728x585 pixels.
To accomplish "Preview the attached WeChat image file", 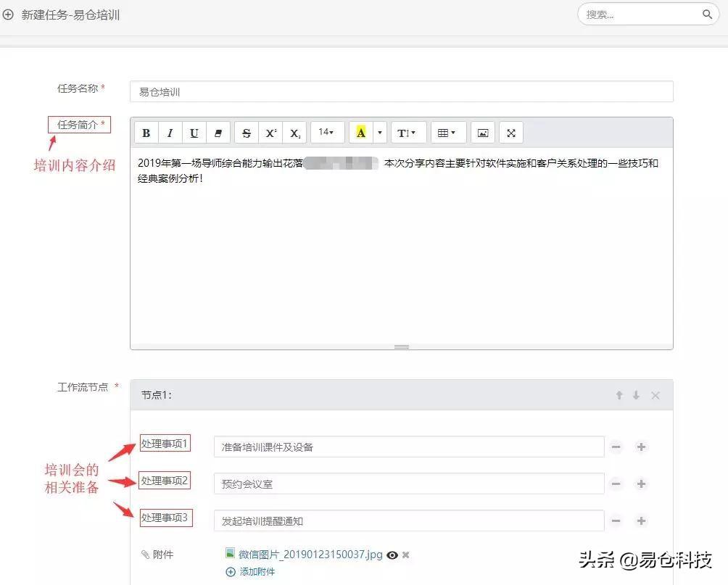I will coord(392,555).
